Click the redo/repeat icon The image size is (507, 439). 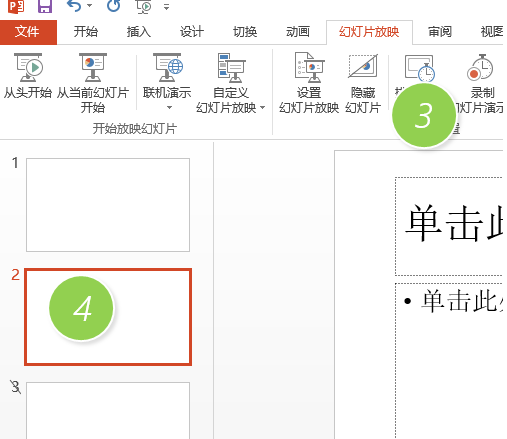pyautogui.click(x=113, y=6)
